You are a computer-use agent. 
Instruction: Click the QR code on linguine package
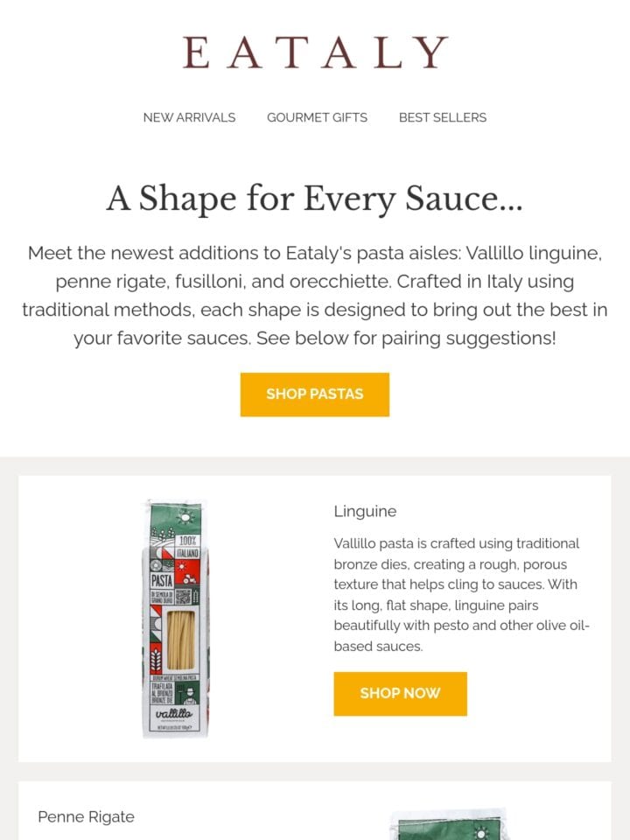click(x=184, y=596)
